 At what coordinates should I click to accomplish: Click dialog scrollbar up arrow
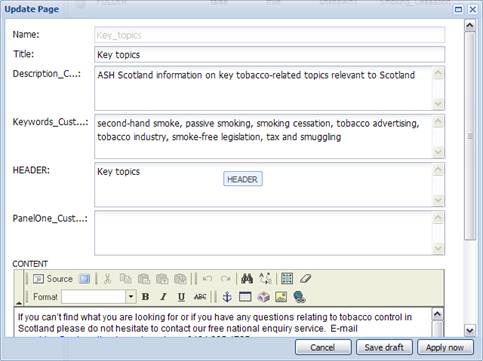point(470,25)
